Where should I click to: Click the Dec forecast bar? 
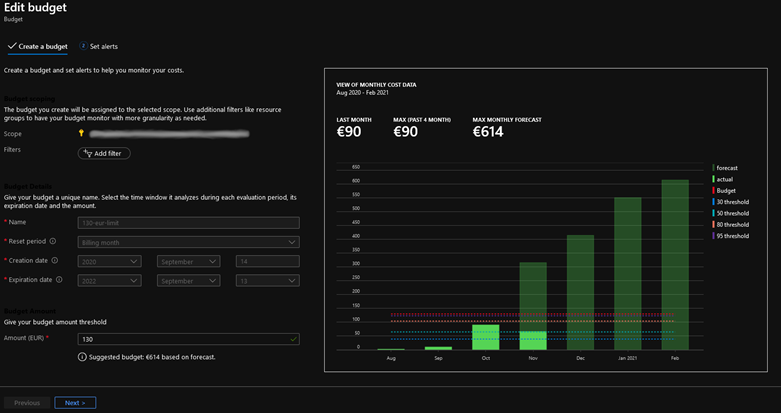580,292
